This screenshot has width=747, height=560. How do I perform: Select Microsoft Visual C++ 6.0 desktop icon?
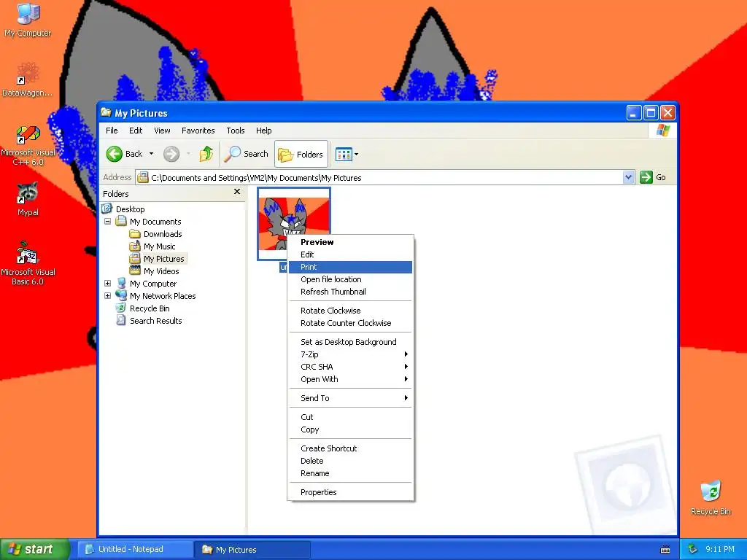[x=28, y=145]
